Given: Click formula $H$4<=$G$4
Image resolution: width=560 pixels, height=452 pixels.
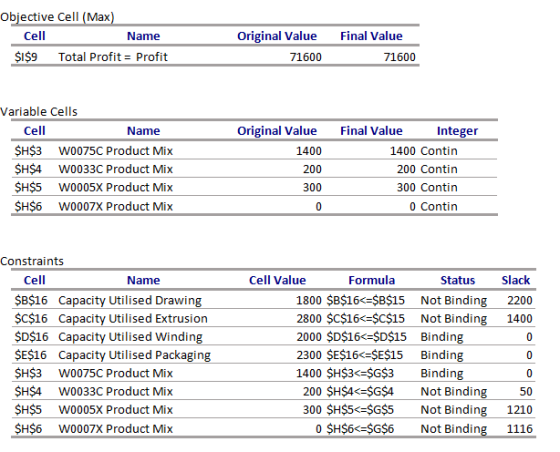Looking at the screenshot, I should click(360, 391).
